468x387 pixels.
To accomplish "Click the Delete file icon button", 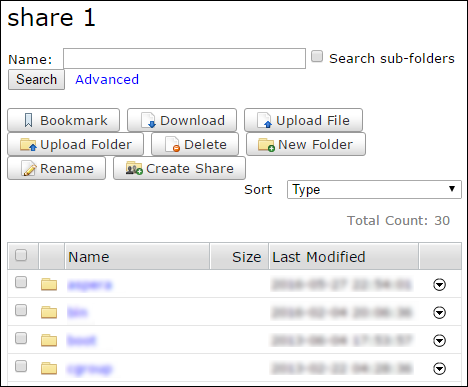I will pyautogui.click(x=172, y=144).
